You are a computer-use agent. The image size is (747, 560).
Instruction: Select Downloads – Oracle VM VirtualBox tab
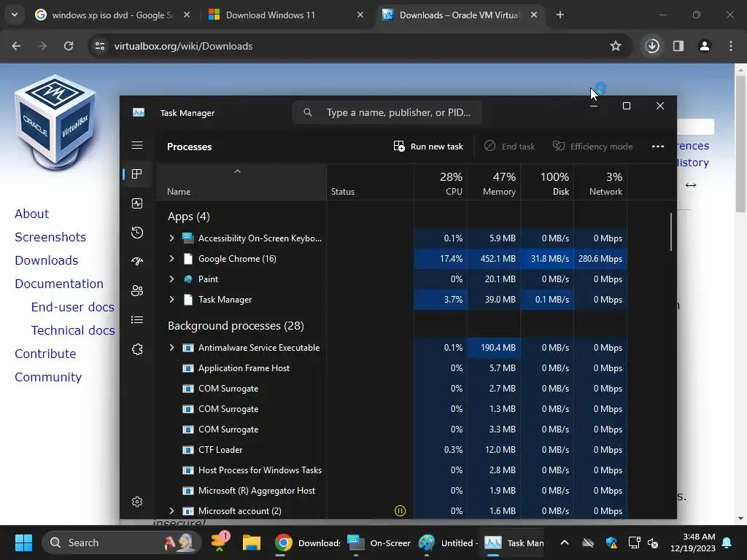[460, 15]
